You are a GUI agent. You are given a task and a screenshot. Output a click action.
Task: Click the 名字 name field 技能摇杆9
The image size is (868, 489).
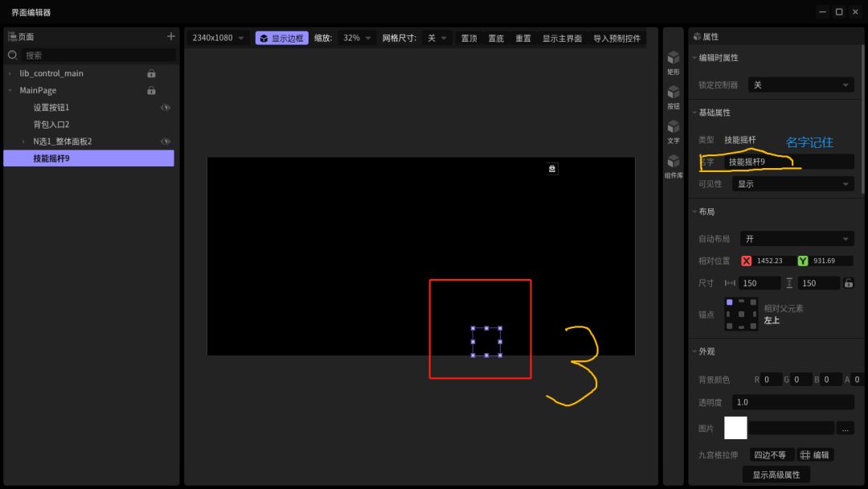click(788, 162)
